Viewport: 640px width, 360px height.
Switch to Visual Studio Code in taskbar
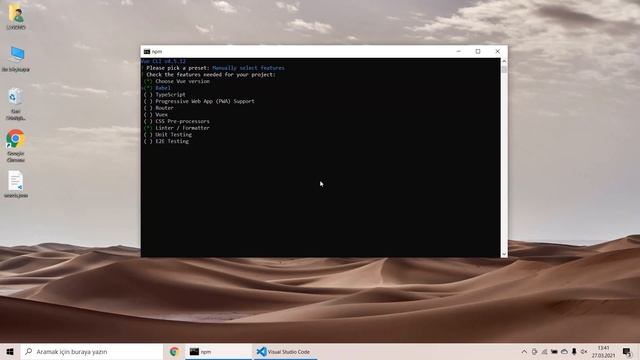coord(285,351)
